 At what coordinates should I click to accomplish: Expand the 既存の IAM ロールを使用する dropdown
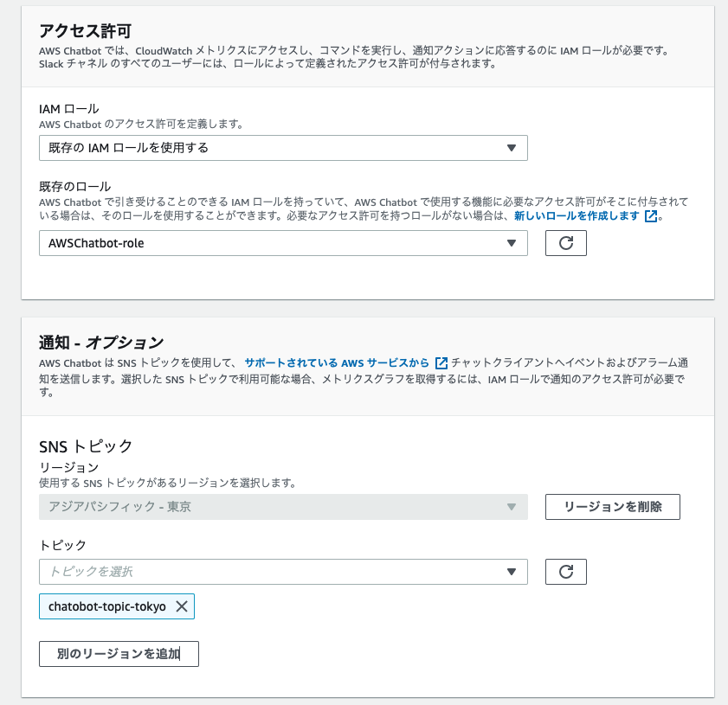[281, 148]
